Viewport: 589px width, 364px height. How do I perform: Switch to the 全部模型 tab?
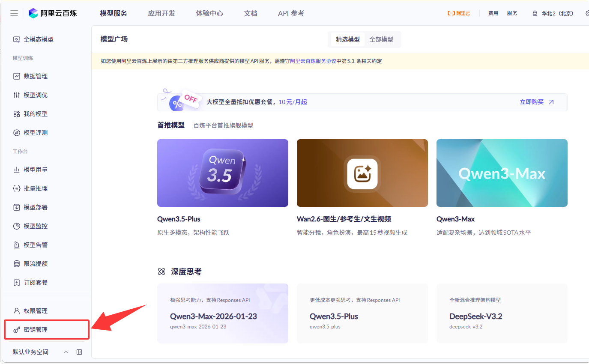[381, 39]
